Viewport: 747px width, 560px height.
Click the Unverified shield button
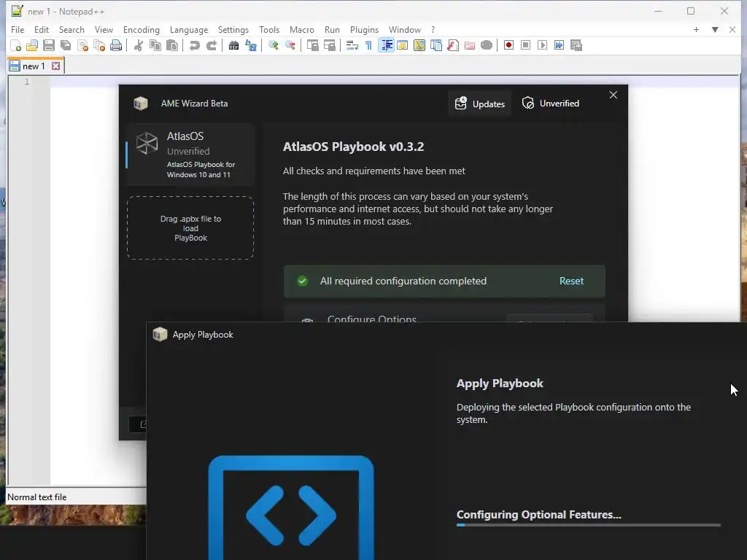coord(551,104)
